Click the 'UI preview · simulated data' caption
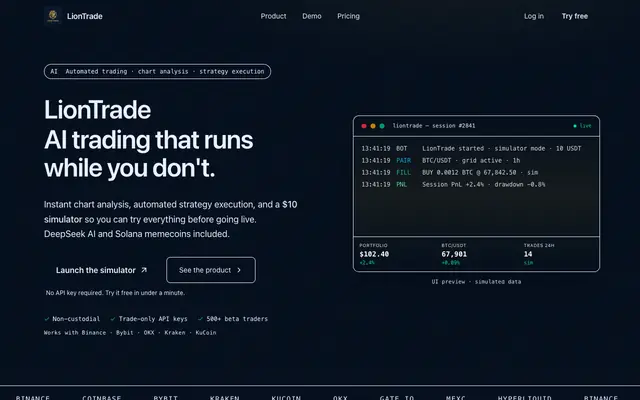Screen dimensions: 640x400 (x=476, y=282)
